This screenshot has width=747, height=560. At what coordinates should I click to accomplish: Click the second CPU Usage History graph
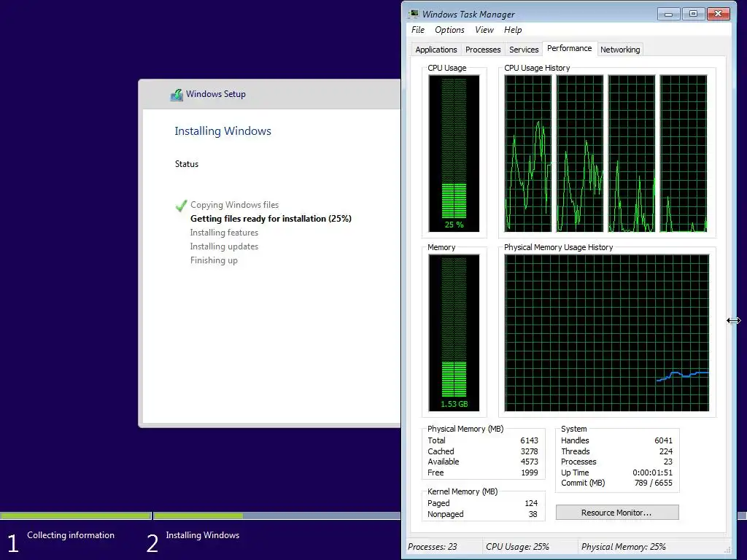[x=580, y=153]
